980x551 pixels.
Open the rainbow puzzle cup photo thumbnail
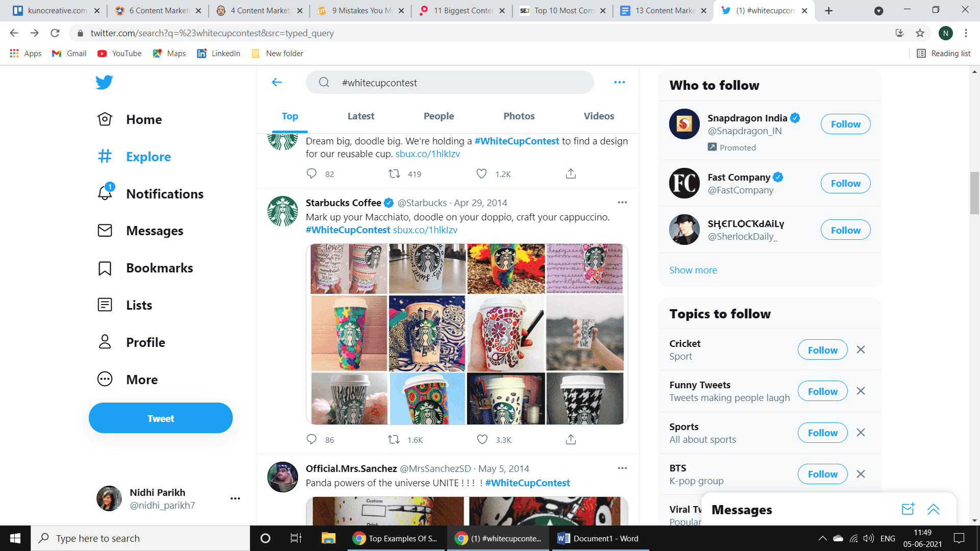349,333
